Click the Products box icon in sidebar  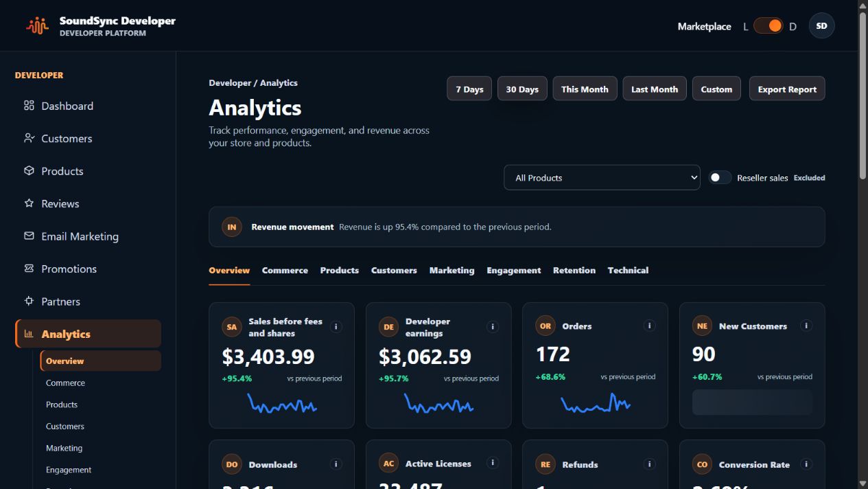pos(29,171)
